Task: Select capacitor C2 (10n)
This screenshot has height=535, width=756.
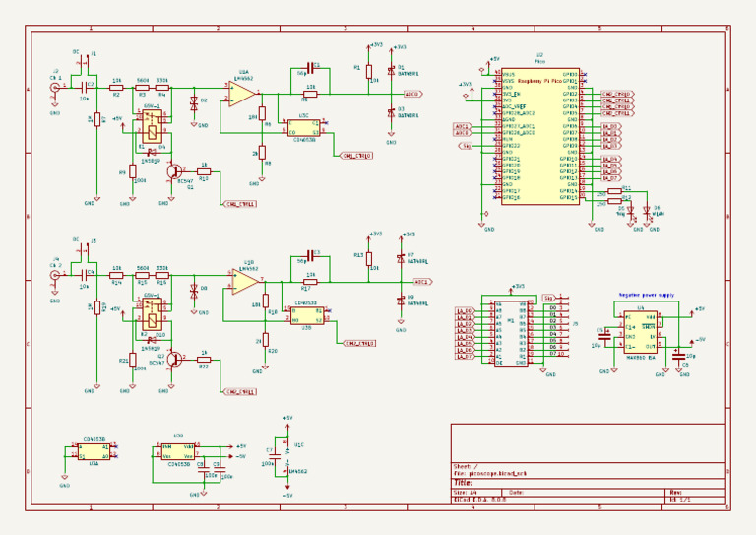Action: [85, 88]
